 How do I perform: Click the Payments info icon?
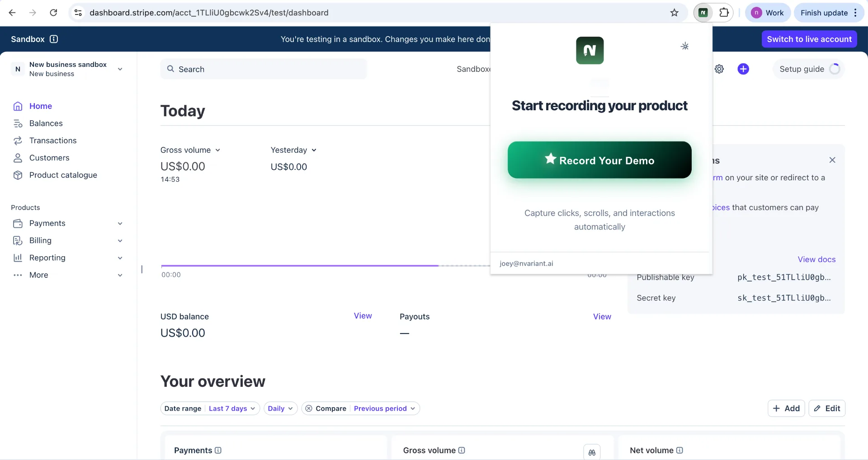pos(218,451)
